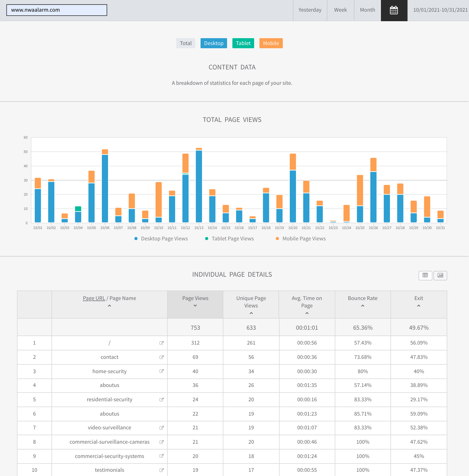Sort table by Page Views column
The width and height of the screenshot is (469, 476).
[x=195, y=302]
